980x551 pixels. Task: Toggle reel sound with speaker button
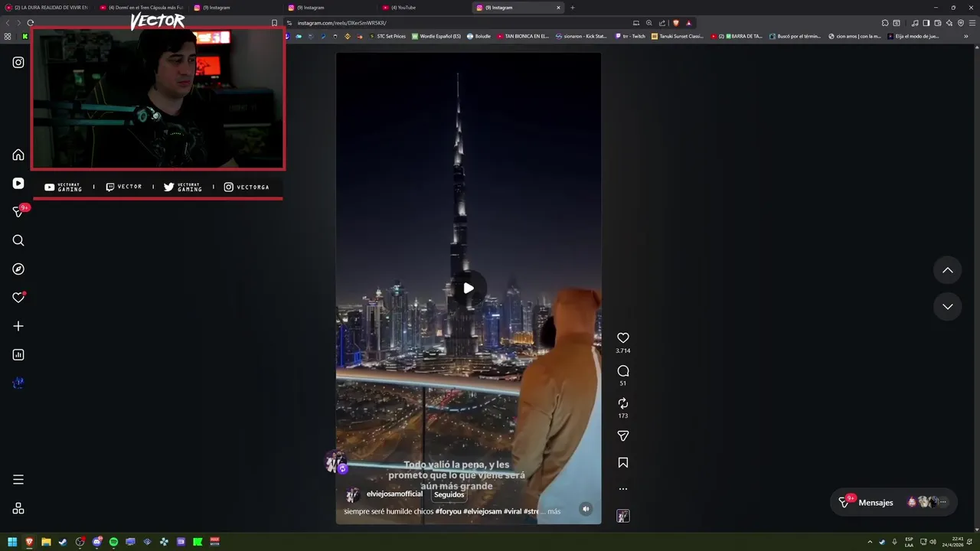click(586, 509)
